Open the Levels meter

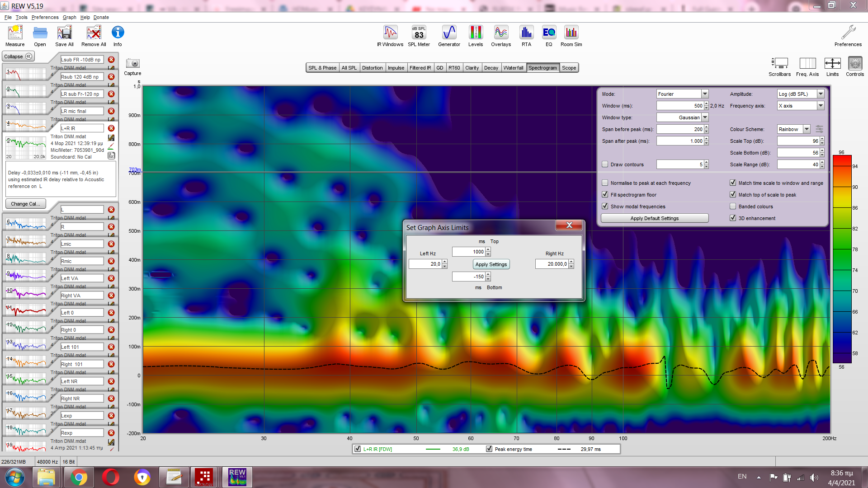tap(476, 36)
